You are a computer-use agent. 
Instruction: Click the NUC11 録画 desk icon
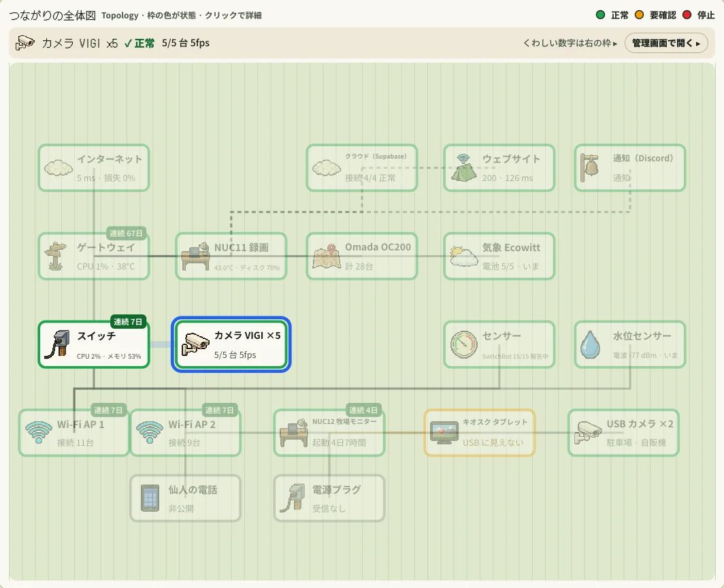196,256
